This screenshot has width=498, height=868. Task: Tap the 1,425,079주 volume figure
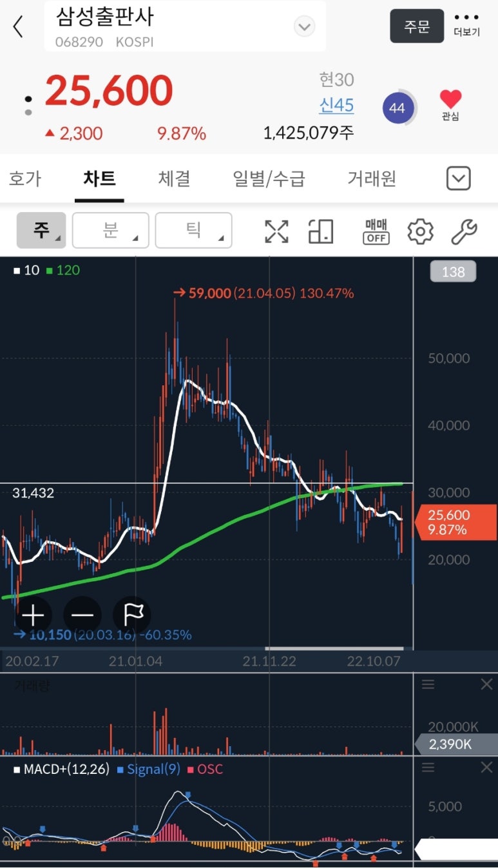coord(308,133)
